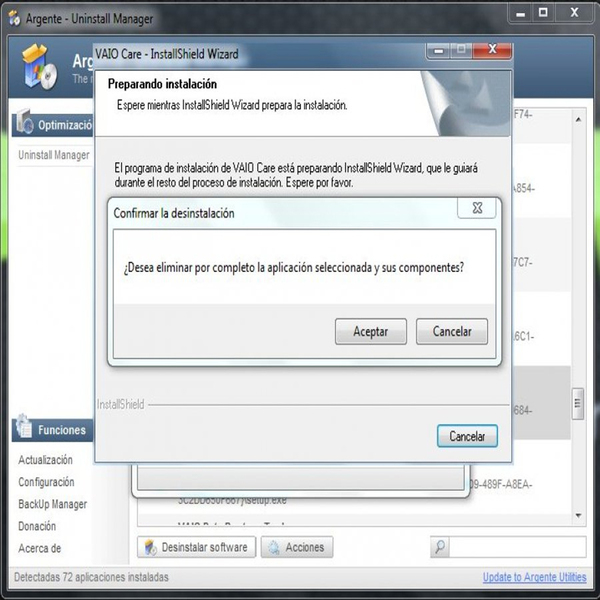Open Acerca de in Funciones

[x=40, y=549]
